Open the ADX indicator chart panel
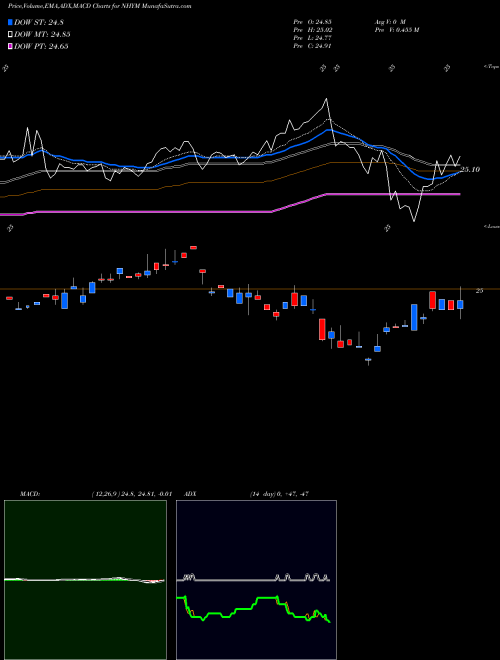Screen dimensions: 500x660 256,580
